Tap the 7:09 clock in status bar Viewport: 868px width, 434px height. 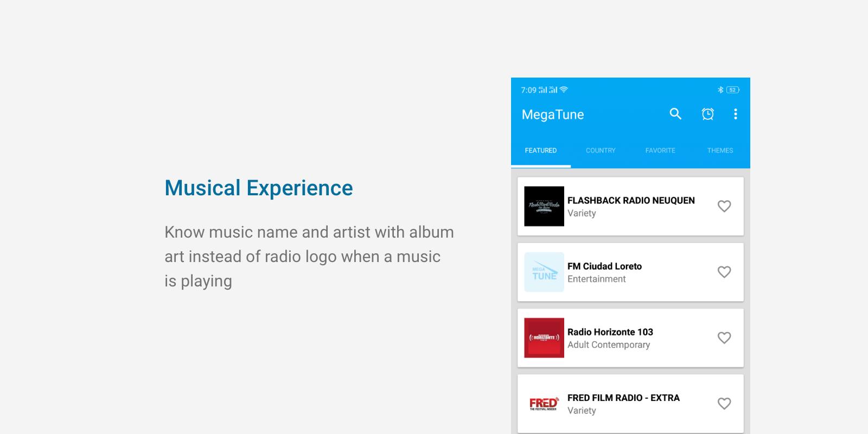[528, 90]
